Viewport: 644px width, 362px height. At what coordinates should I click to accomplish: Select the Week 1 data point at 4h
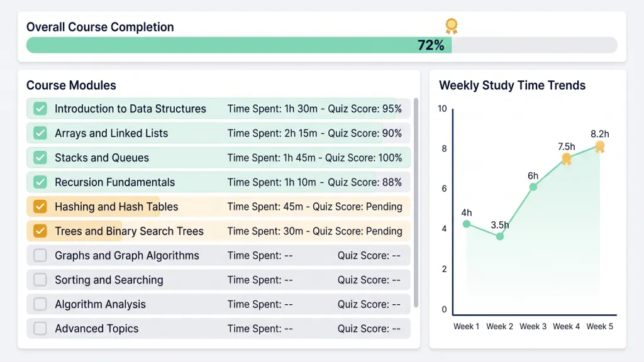tap(467, 224)
